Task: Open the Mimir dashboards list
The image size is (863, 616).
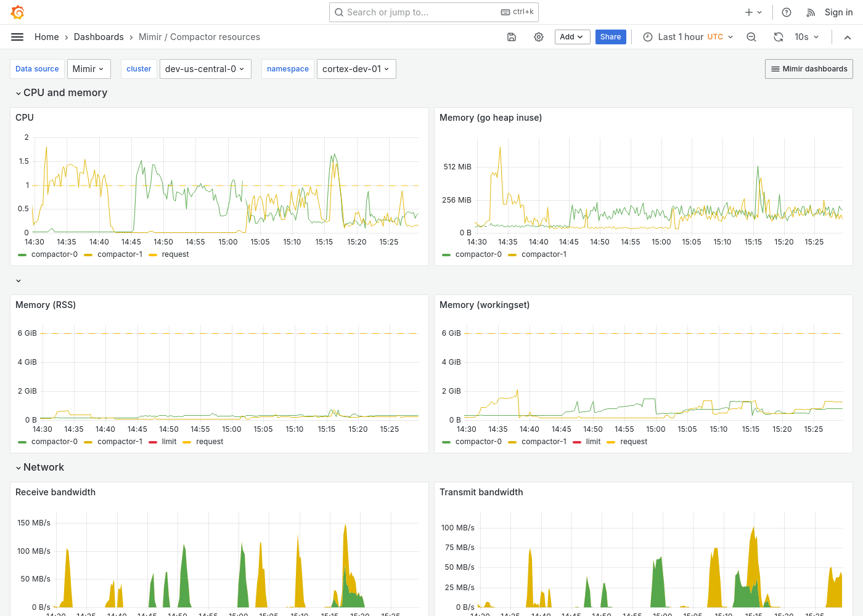Action: [809, 68]
